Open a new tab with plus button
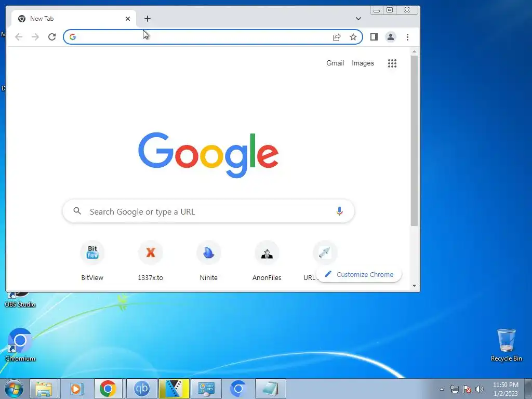Screen dimensions: 532x399 coord(147,19)
